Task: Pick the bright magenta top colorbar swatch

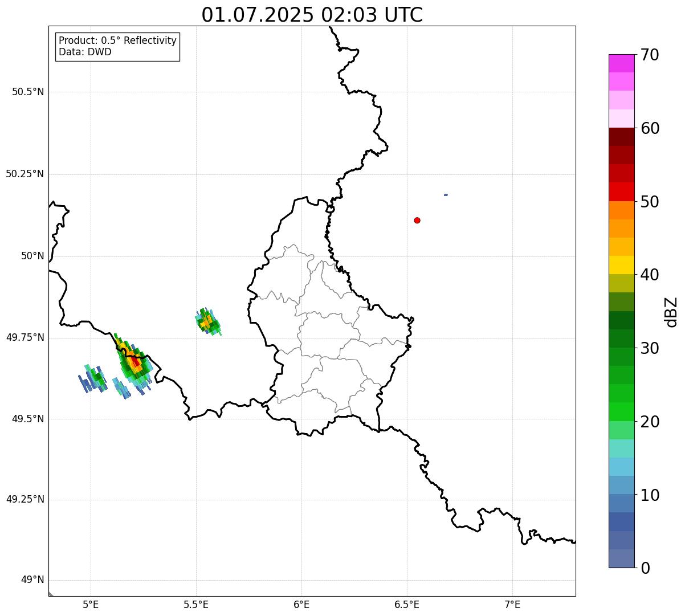Action: pyautogui.click(x=621, y=63)
